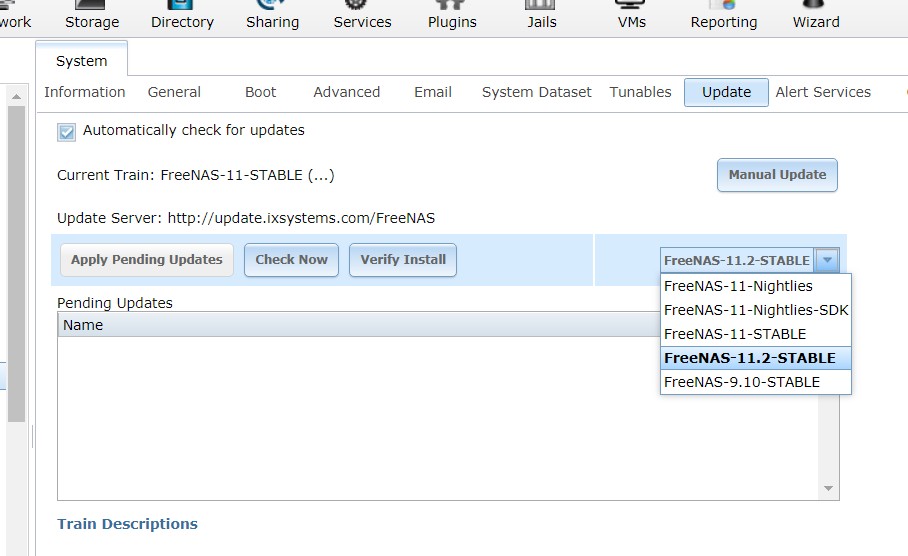Viewport: 908px width, 556px height.
Task: Click the Apply Pending Updates button
Action: coord(147,260)
